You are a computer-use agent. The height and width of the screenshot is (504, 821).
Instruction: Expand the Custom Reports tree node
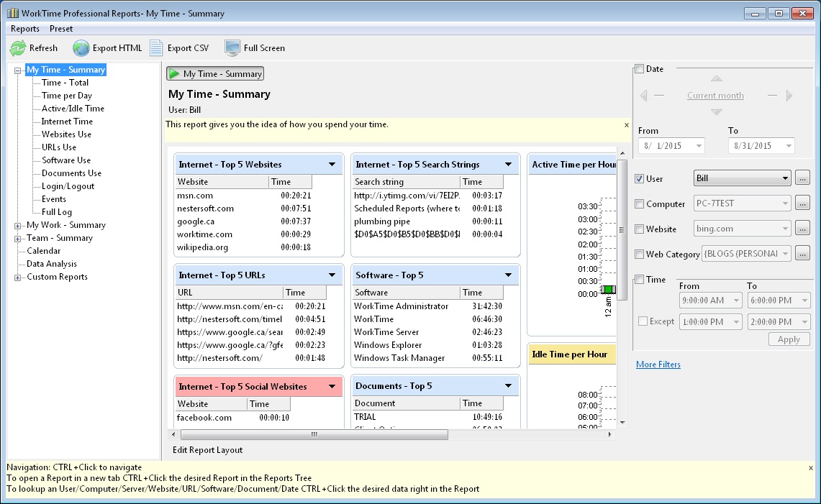[x=18, y=278]
